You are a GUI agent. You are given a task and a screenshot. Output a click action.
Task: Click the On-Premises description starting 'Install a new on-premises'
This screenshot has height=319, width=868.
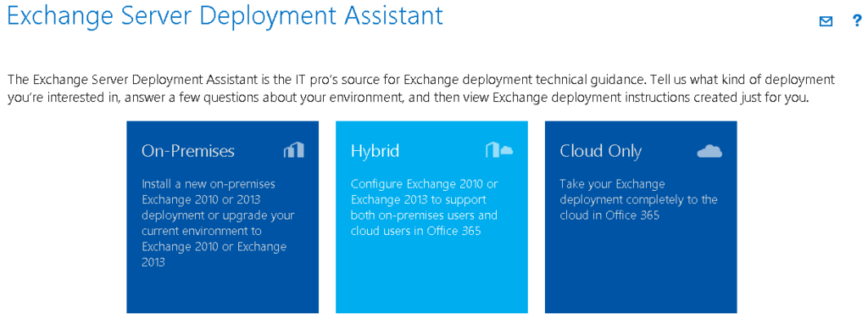point(218,222)
